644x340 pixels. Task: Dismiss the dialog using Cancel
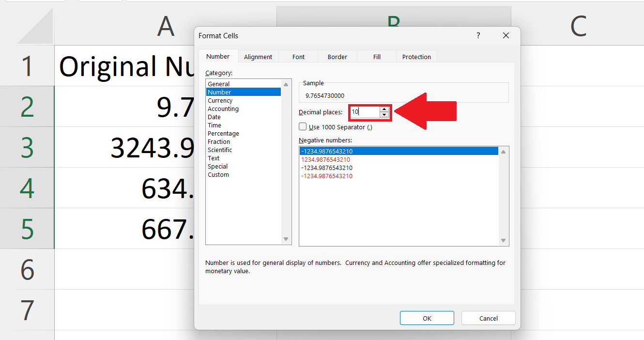(x=488, y=318)
